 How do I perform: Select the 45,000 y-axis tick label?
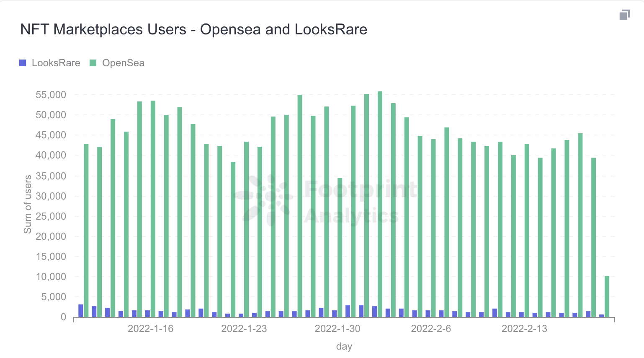[51, 135]
